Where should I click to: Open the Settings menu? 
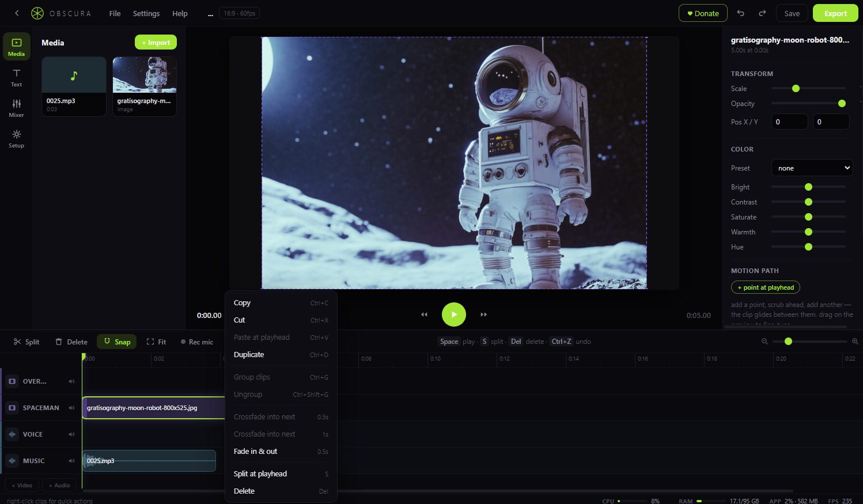pos(146,13)
